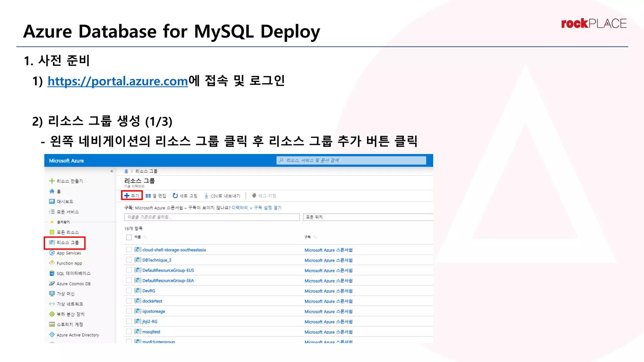The image size is (644, 362).
Task: Open cloud-shell-storage-southeastasia resource group
Action: pos(174,250)
